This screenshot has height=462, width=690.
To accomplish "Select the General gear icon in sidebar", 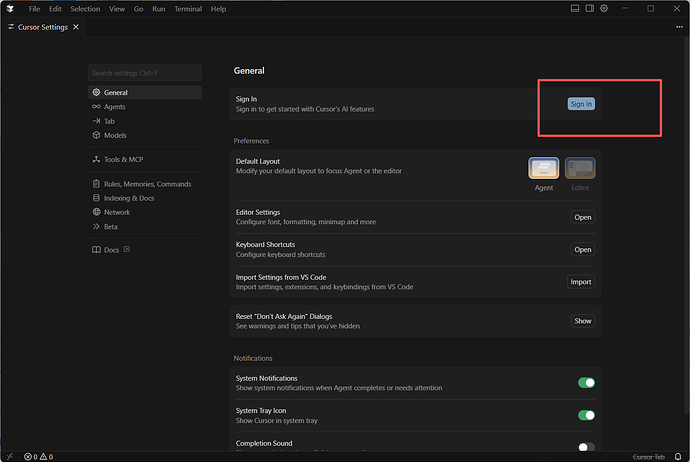I will [96, 92].
